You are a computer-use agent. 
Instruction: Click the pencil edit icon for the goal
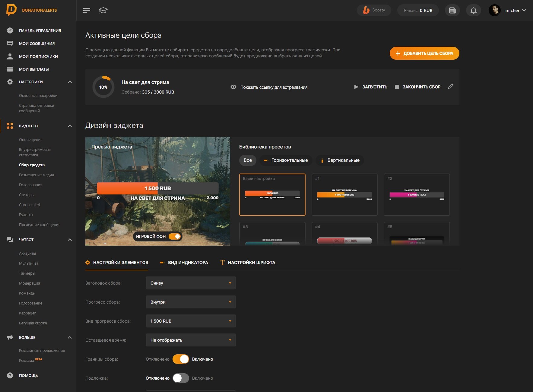tap(451, 86)
